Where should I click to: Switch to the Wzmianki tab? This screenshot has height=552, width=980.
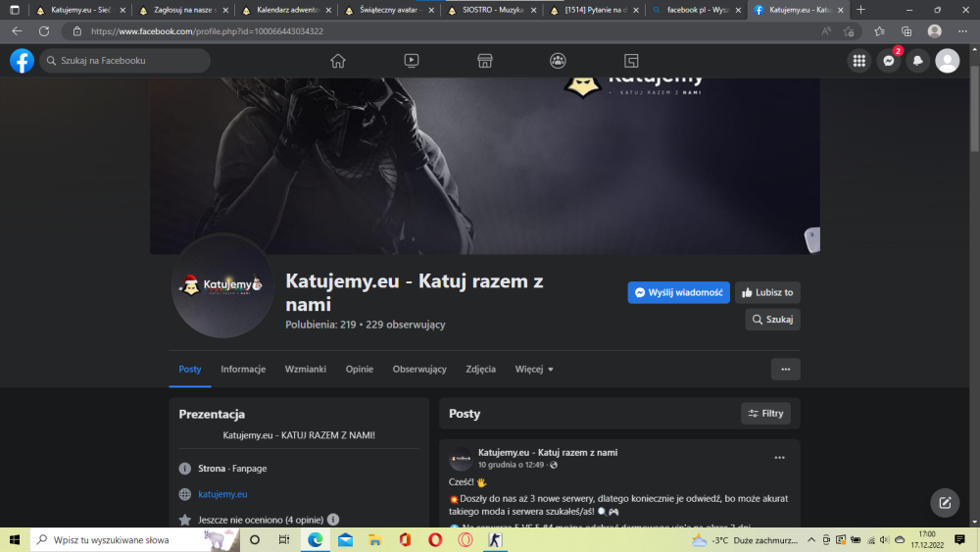tap(306, 370)
